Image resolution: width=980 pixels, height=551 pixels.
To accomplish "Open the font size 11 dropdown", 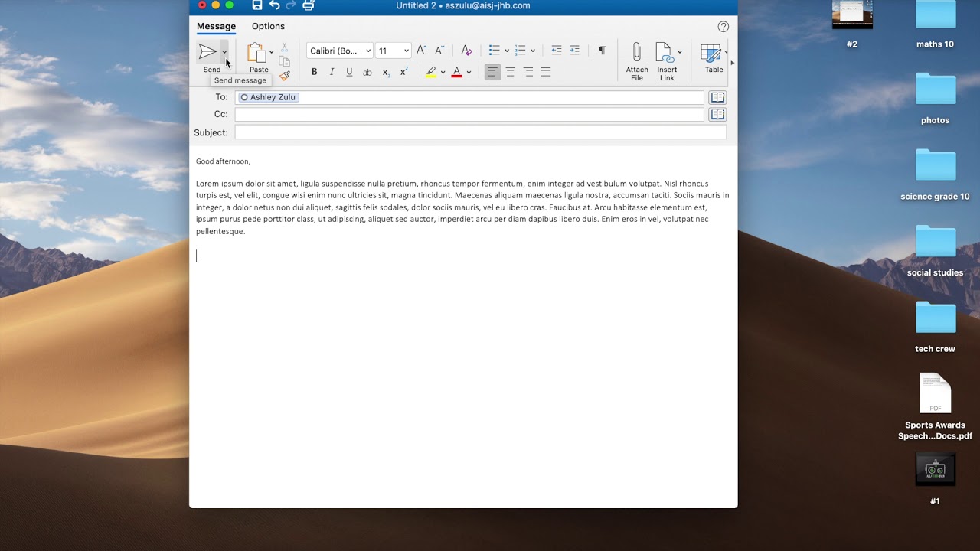I will pos(394,51).
